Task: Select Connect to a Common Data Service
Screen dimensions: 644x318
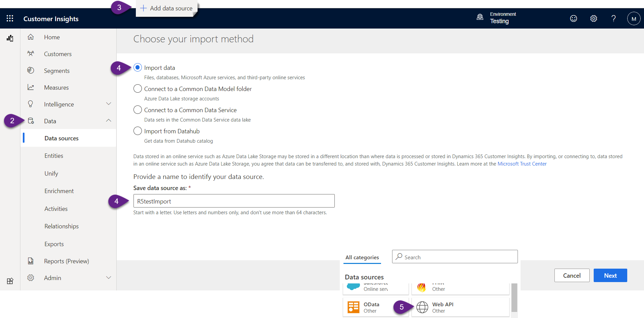Action: tap(138, 110)
